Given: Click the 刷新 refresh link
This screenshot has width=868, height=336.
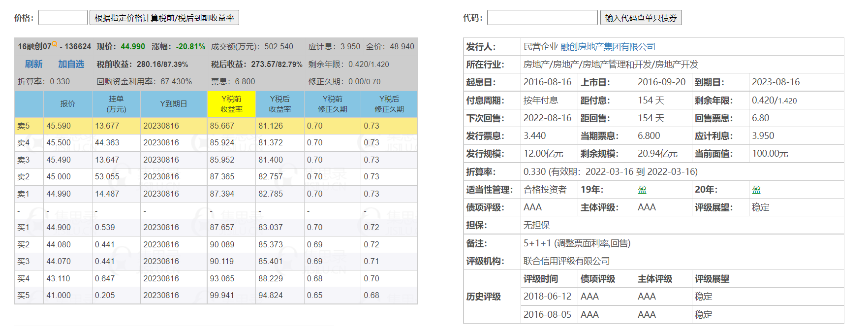Looking at the screenshot, I should [x=33, y=64].
